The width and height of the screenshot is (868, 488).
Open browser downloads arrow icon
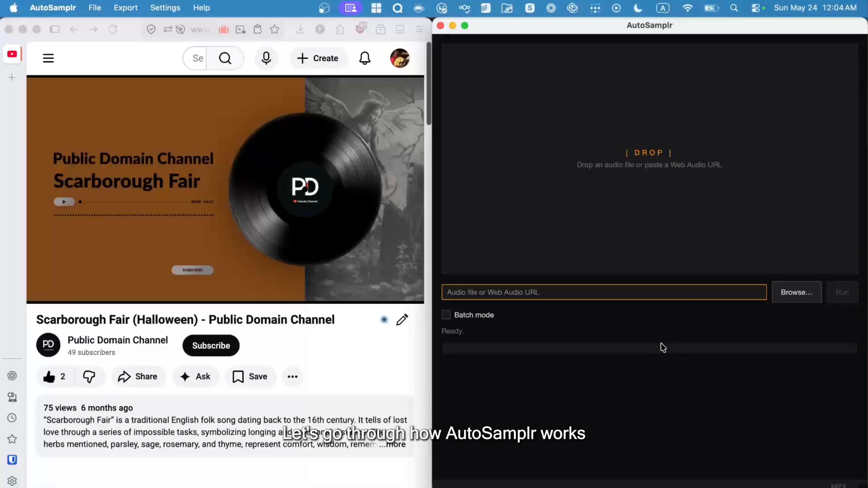coord(300,29)
